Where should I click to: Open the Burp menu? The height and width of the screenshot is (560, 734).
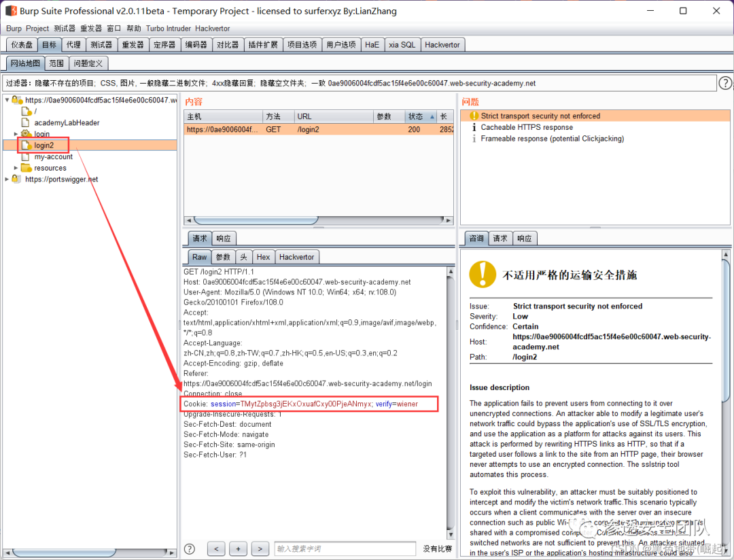tap(14, 29)
